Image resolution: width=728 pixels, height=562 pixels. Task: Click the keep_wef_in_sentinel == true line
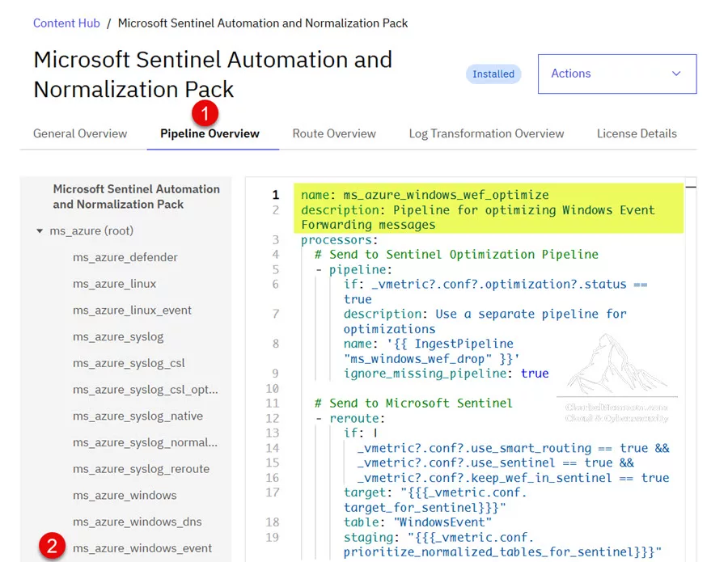(513, 478)
